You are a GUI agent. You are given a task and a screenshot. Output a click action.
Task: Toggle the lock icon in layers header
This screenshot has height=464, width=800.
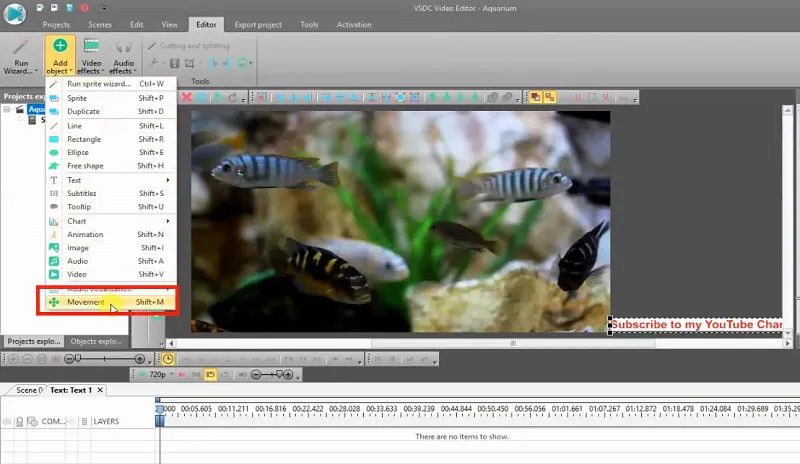point(19,422)
